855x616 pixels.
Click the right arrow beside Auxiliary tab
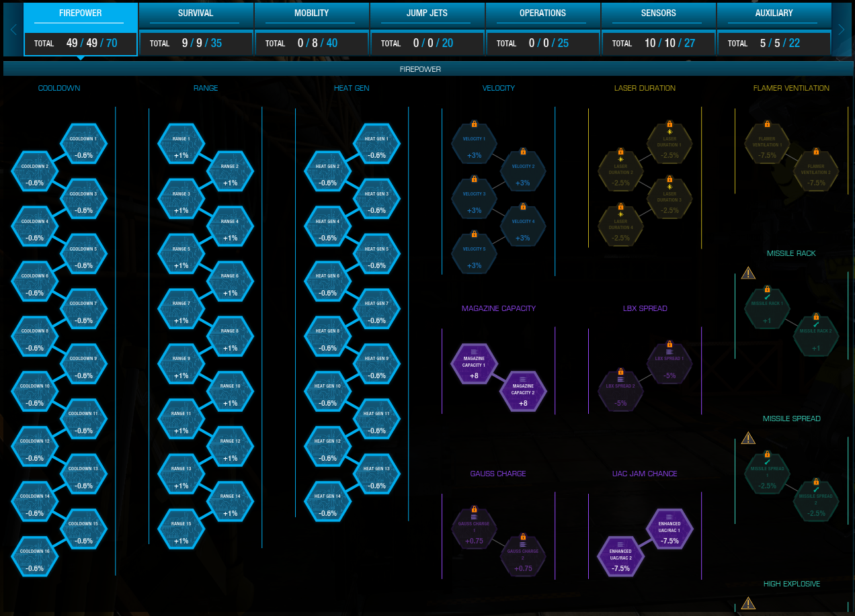(x=841, y=30)
